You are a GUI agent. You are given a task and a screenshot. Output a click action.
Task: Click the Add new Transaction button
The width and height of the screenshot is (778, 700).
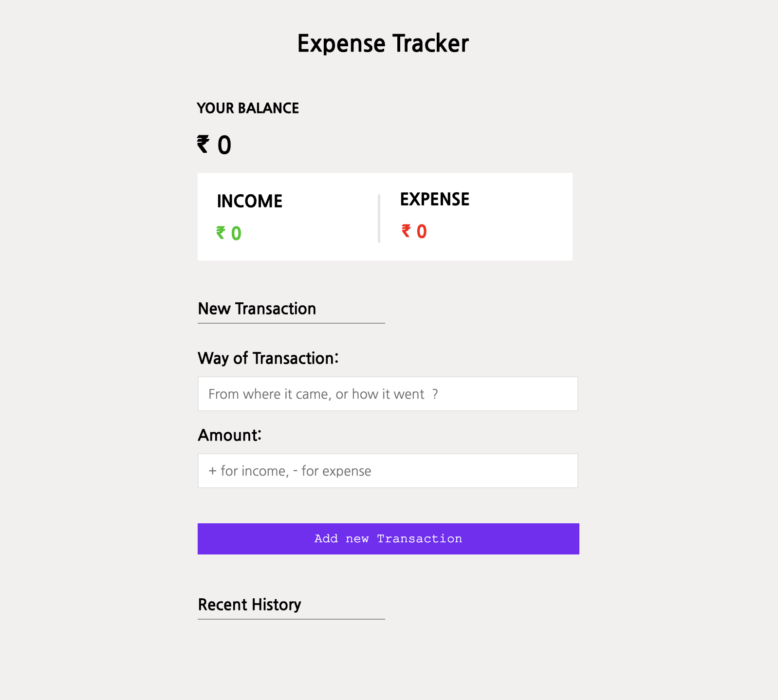pyautogui.click(x=388, y=538)
